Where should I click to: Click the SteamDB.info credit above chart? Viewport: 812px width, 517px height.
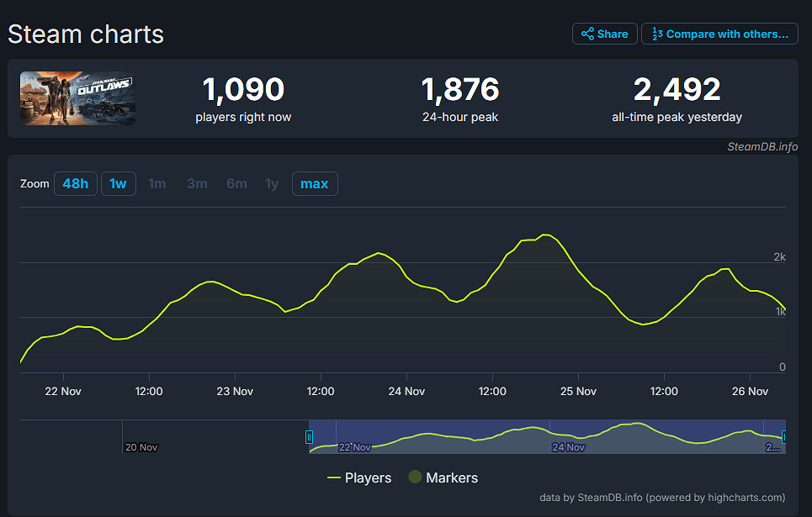tap(762, 146)
